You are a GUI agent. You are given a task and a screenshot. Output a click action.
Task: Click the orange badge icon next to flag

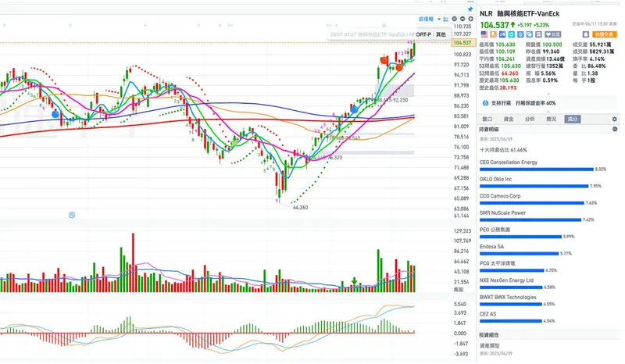pos(494,34)
